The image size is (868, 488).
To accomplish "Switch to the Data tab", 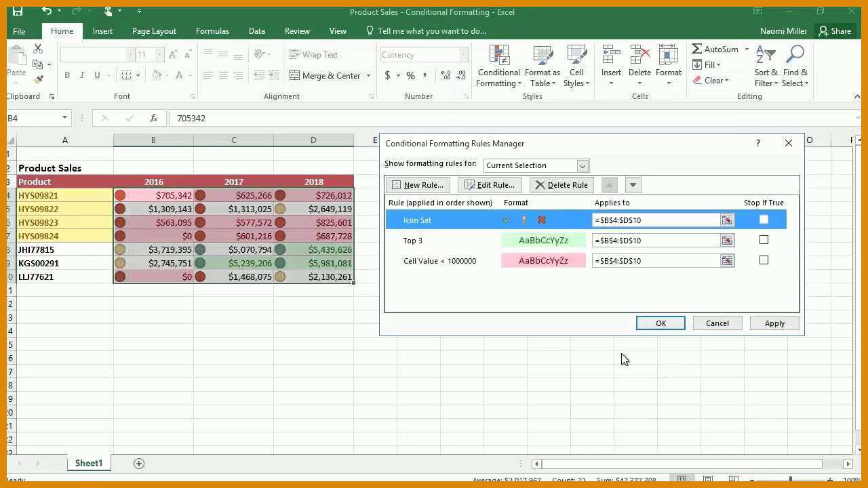I will 257,31.
